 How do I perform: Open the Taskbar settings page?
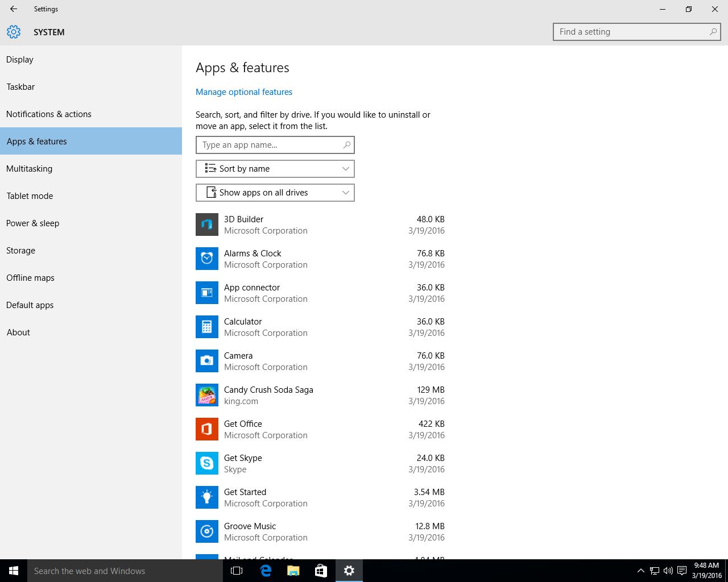[91, 86]
